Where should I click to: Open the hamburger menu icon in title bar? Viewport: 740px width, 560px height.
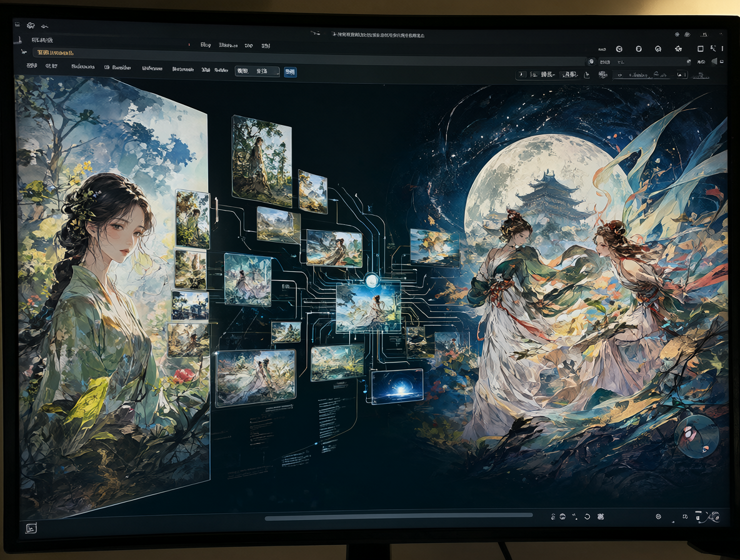17,25
